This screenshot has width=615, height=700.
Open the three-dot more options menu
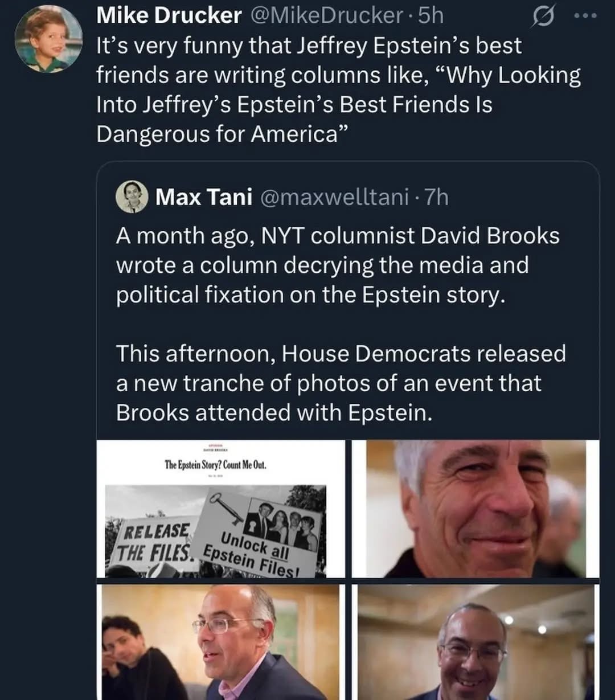coord(585,16)
